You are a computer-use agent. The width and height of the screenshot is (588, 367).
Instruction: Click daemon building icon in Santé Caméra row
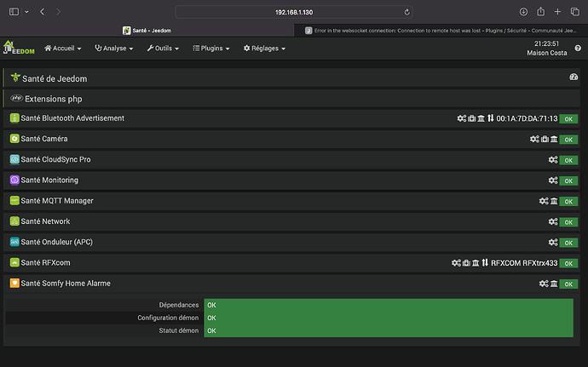click(x=554, y=139)
